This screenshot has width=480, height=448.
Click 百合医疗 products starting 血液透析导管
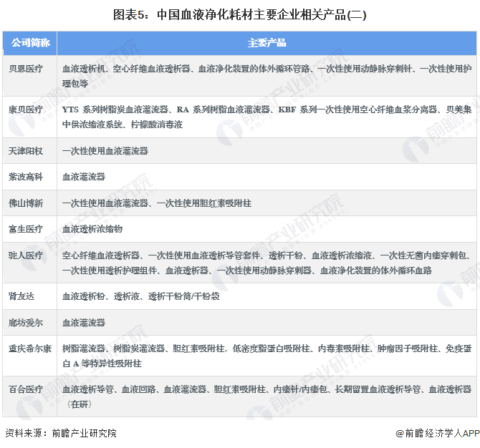tap(267, 396)
